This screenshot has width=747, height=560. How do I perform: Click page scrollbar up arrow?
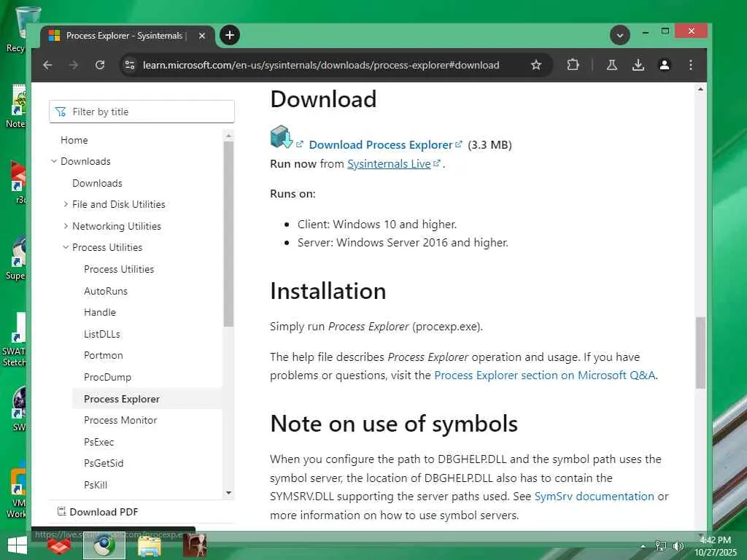700,89
